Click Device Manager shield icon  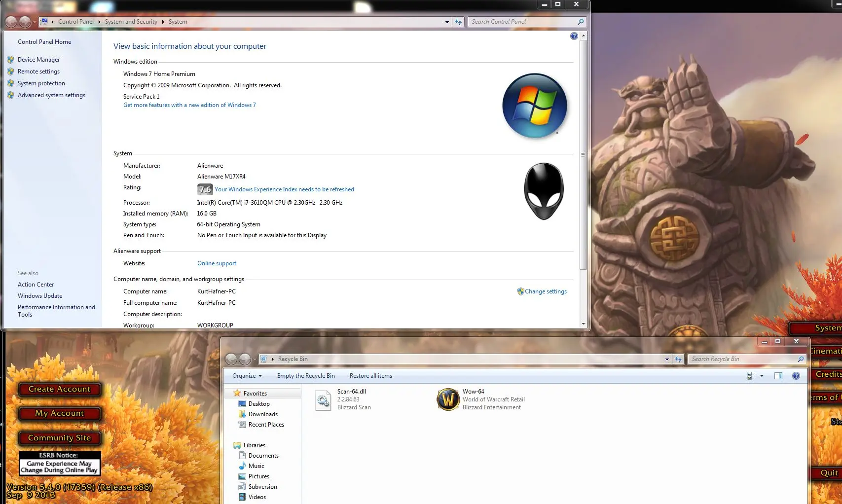pos(10,60)
